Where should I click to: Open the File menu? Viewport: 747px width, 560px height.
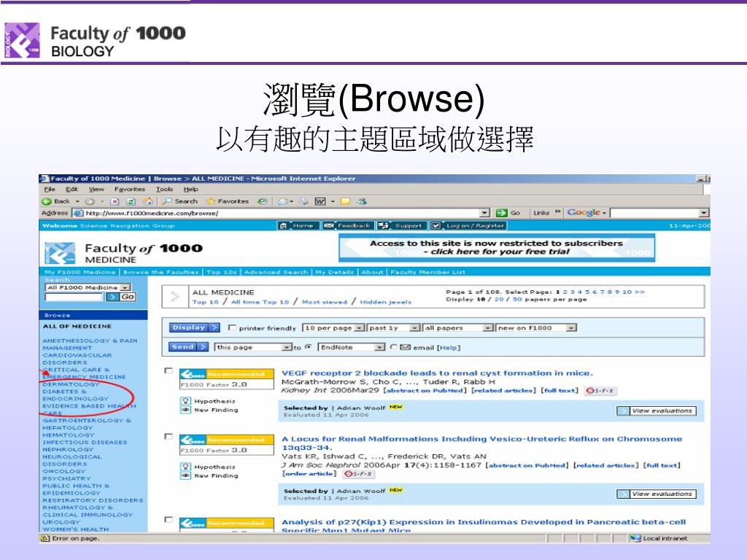(x=50, y=189)
